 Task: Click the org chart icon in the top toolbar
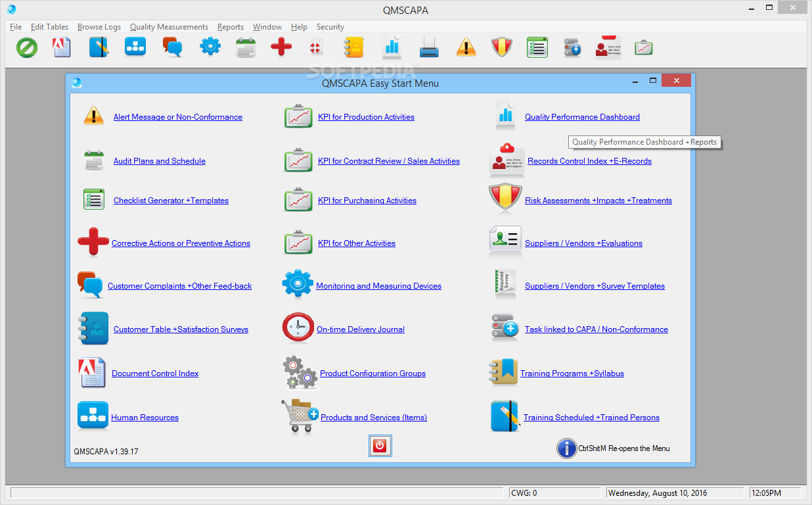coord(135,47)
